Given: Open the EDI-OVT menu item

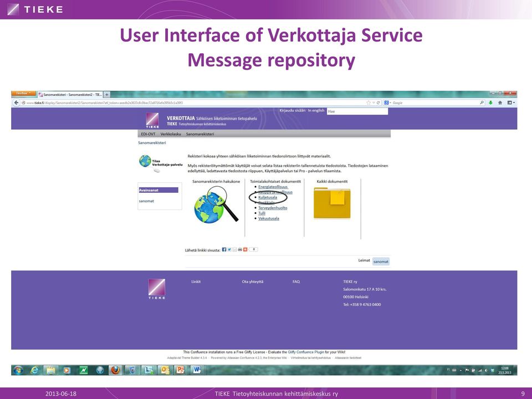Looking at the screenshot, I should (x=148, y=134).
